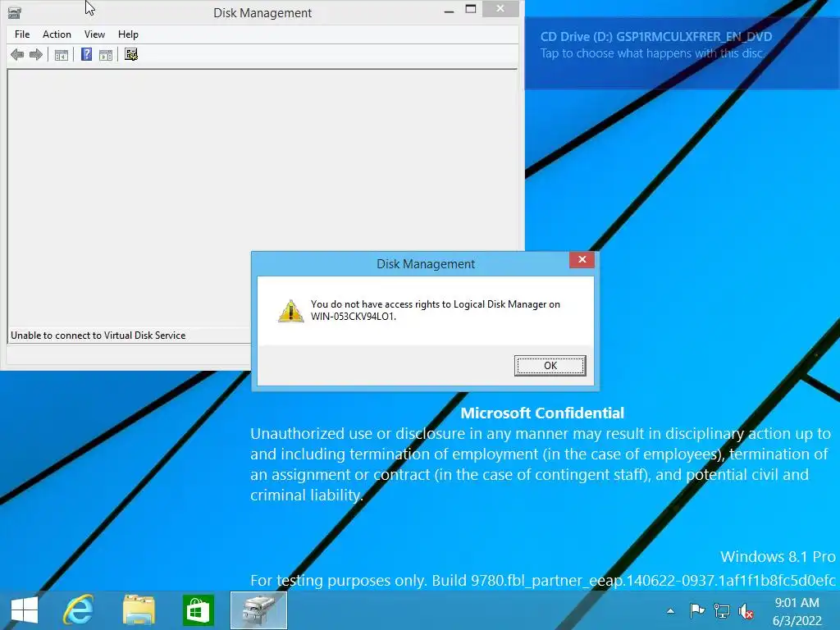The height and width of the screenshot is (630, 840).
Task: Open the clock showing 9:01 AM
Action: 797,611
